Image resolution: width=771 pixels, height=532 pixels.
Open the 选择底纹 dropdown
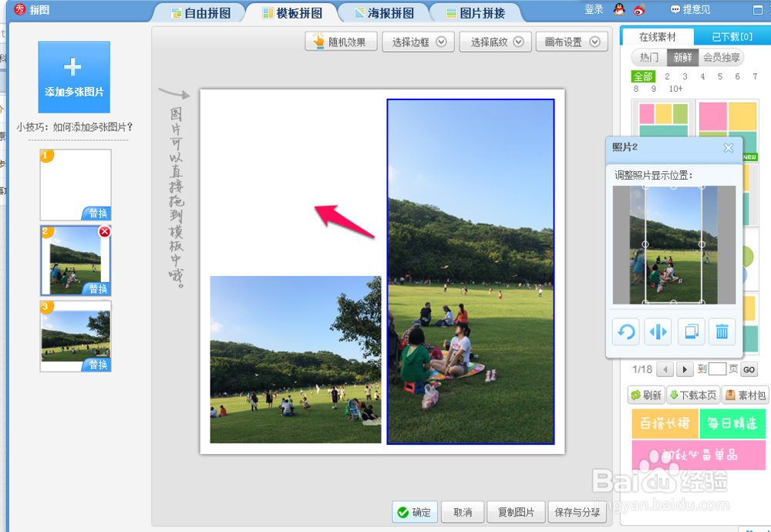click(x=497, y=41)
